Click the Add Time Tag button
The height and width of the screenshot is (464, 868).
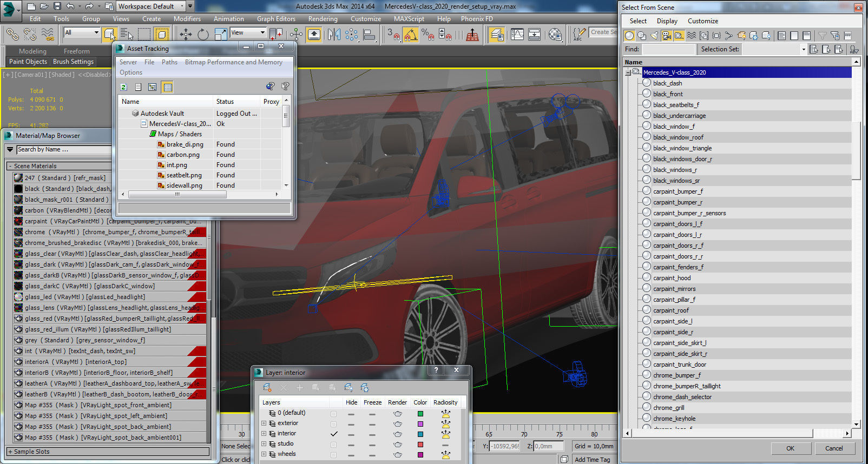592,460
